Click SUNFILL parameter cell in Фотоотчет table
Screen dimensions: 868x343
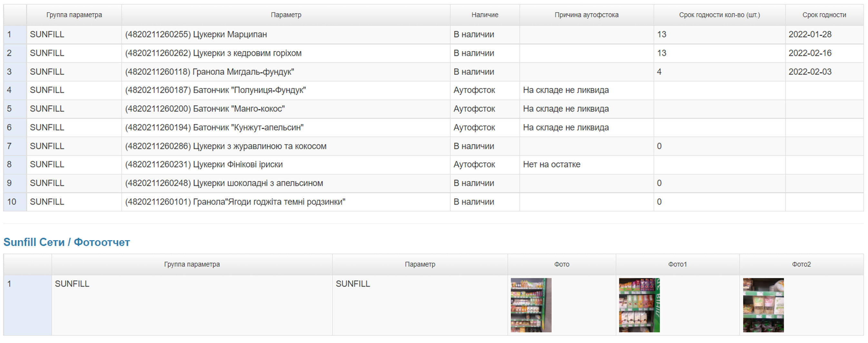(420, 305)
